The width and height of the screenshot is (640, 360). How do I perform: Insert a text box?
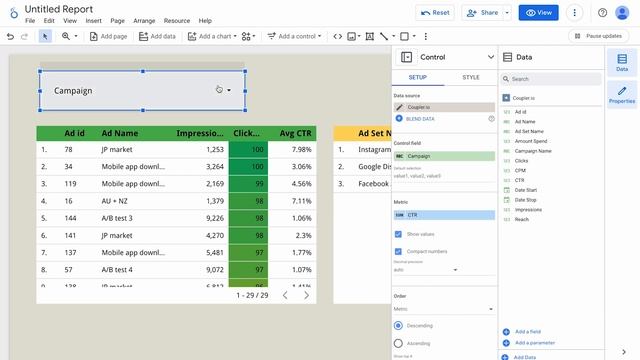click(370, 36)
